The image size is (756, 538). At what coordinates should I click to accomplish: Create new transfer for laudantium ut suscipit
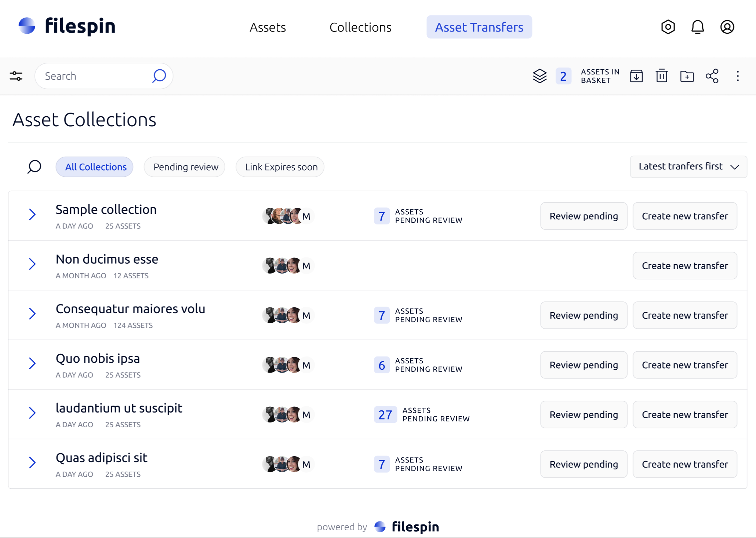click(685, 414)
